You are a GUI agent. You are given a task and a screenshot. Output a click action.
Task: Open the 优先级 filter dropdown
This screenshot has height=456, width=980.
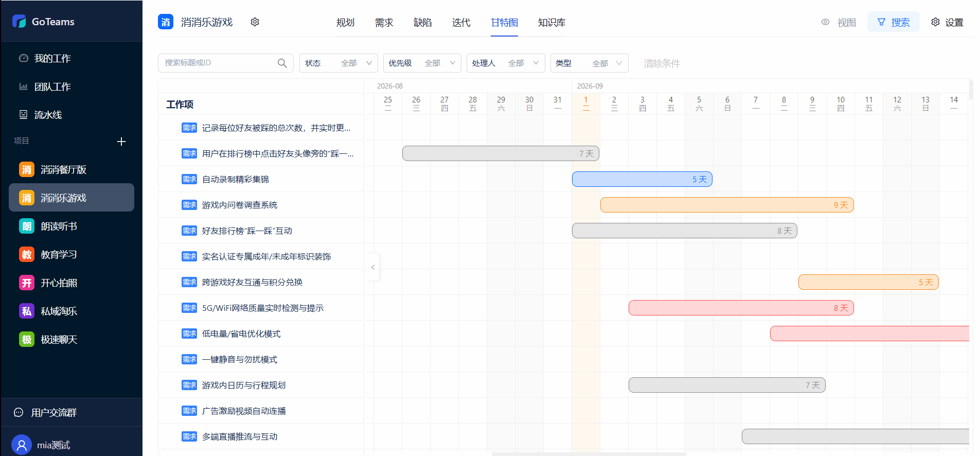coord(422,63)
